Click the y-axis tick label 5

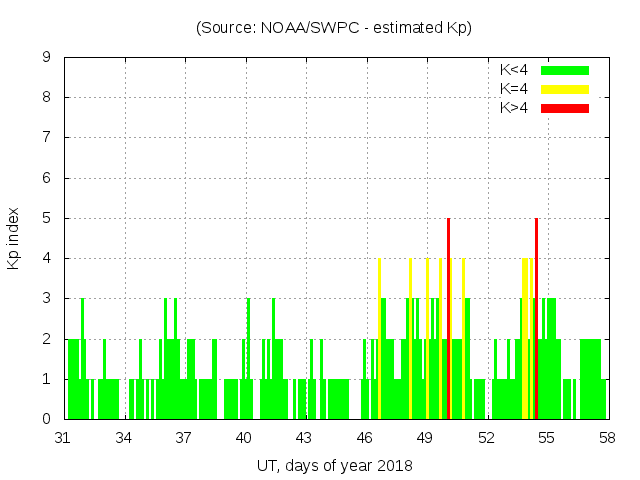coord(46,218)
